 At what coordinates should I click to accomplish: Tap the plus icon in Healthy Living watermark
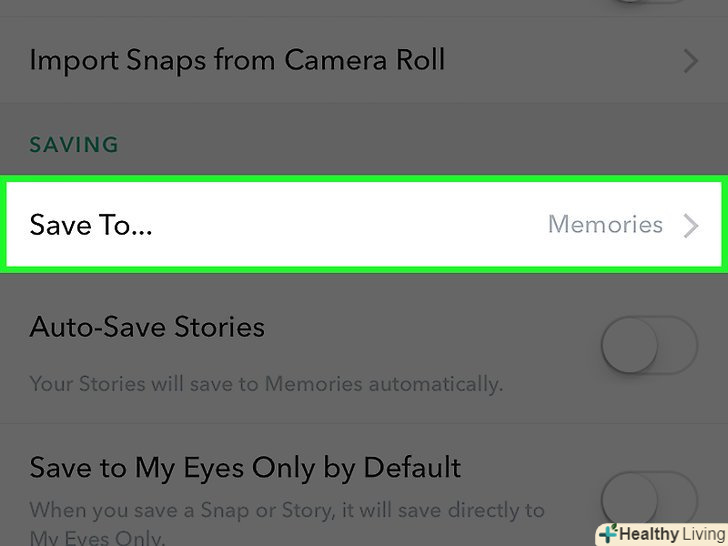click(x=607, y=534)
